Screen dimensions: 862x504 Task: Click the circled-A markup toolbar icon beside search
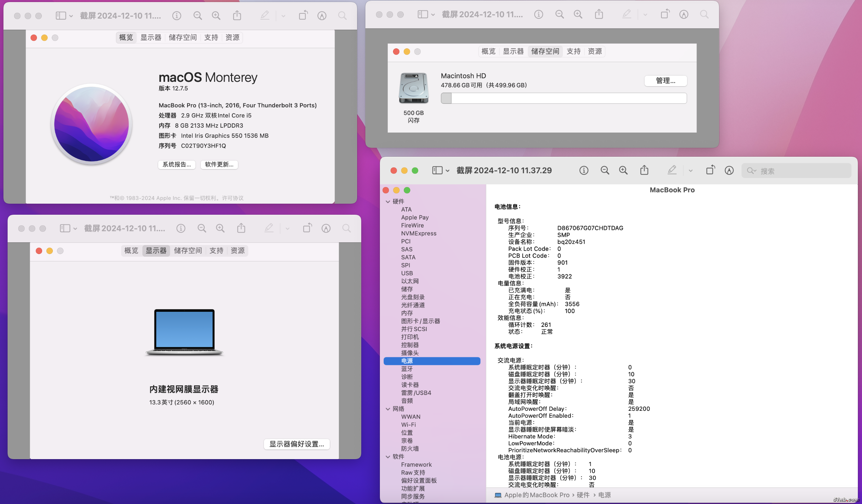[x=729, y=171]
